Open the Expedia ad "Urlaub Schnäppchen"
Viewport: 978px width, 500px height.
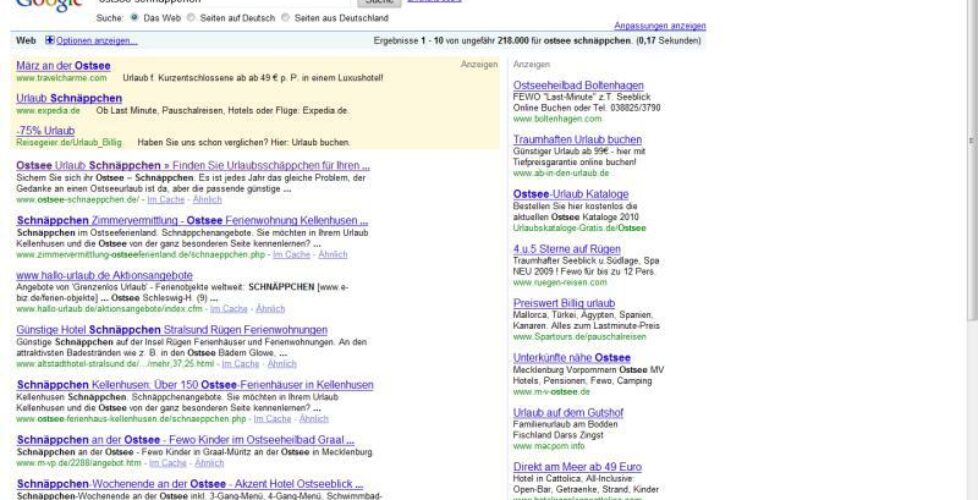point(69,99)
